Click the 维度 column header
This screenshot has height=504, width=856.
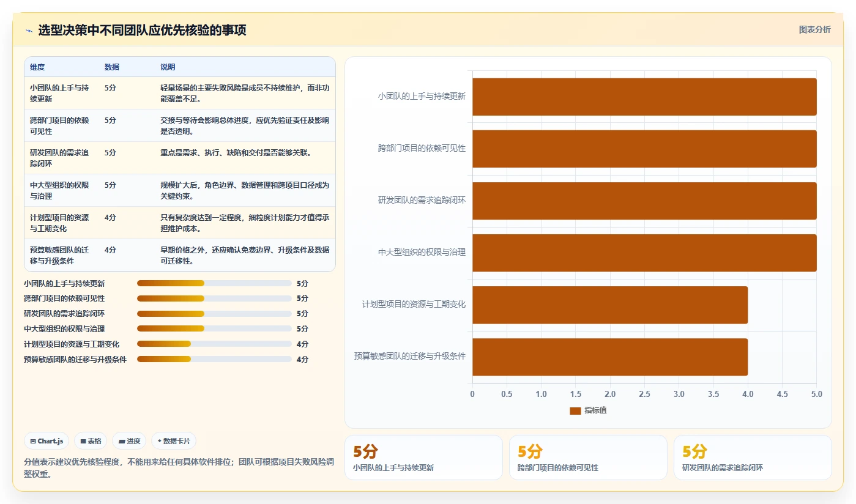[x=37, y=67]
